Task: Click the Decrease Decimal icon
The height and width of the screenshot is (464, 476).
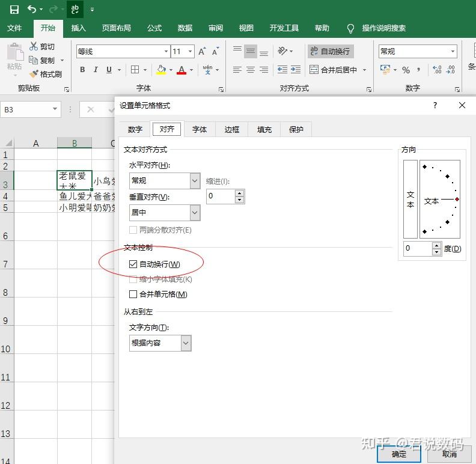Action: point(450,70)
